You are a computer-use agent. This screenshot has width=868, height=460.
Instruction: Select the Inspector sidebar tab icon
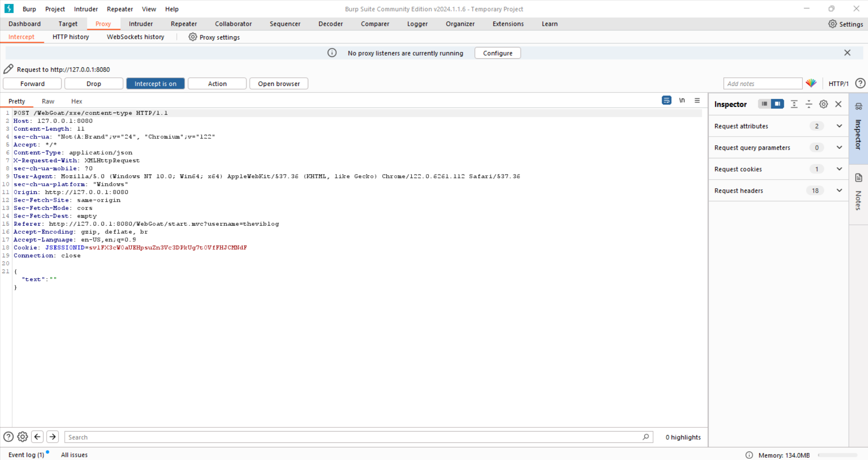(x=858, y=106)
